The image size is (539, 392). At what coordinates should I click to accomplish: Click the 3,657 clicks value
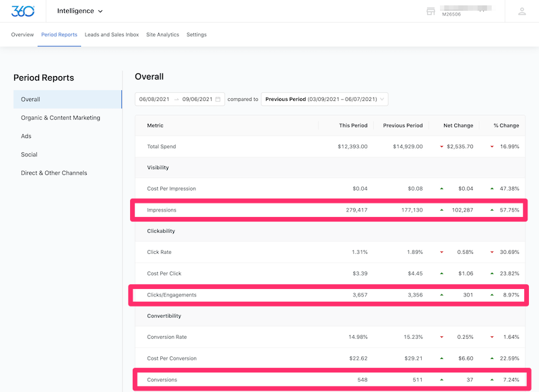point(360,295)
